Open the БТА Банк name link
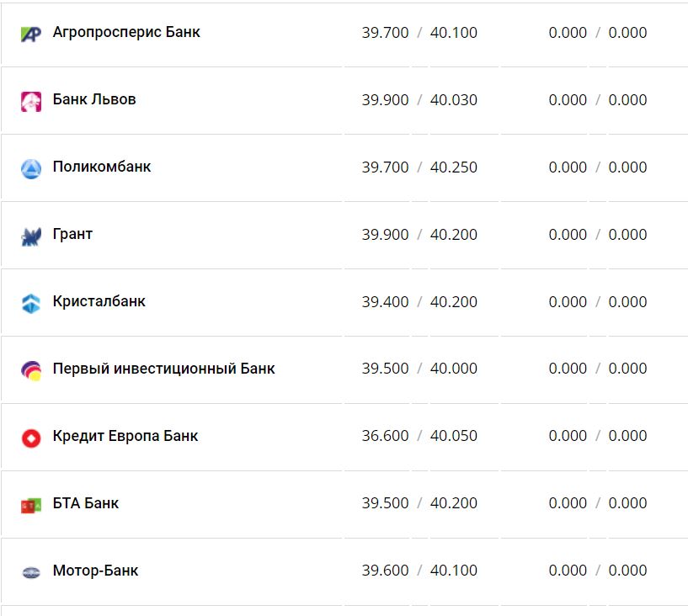 point(86,503)
